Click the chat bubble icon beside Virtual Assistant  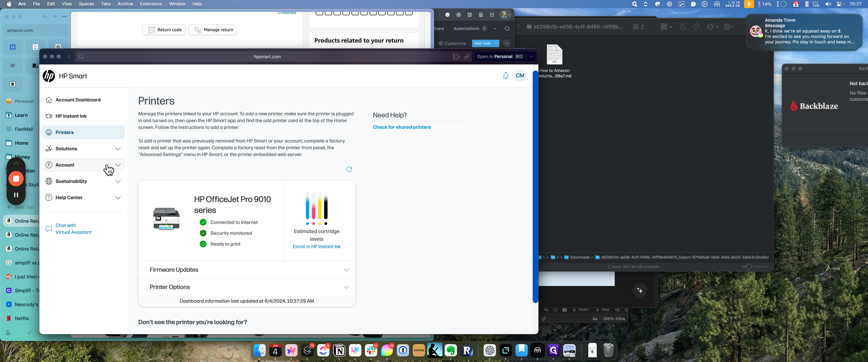pyautogui.click(x=49, y=229)
